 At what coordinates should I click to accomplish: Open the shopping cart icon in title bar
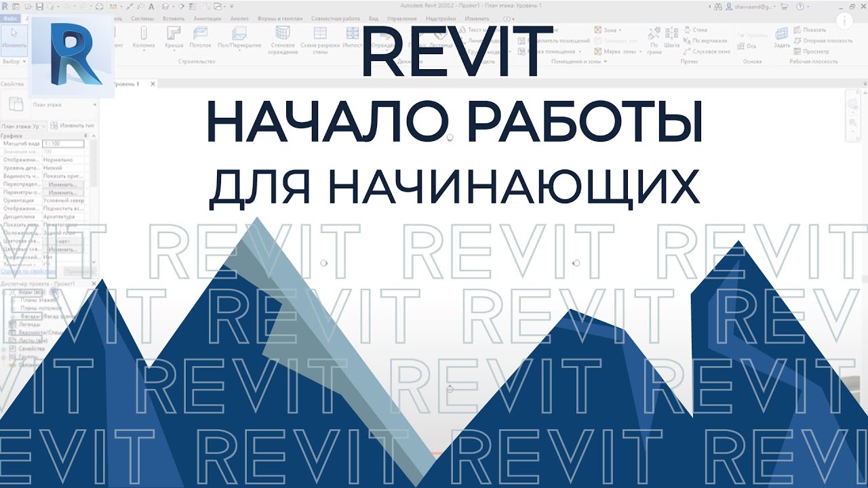coord(785,6)
